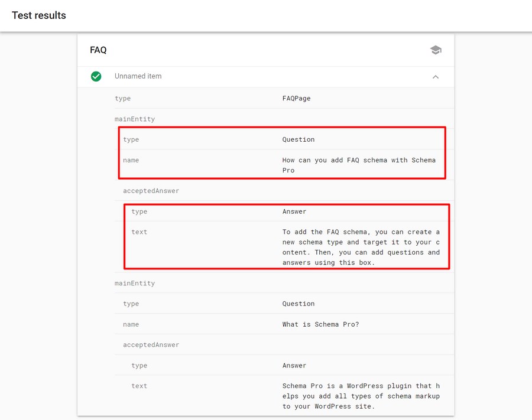This screenshot has height=420, width=532.
Task: Select the 'FAQPage' type value
Action: tap(296, 98)
